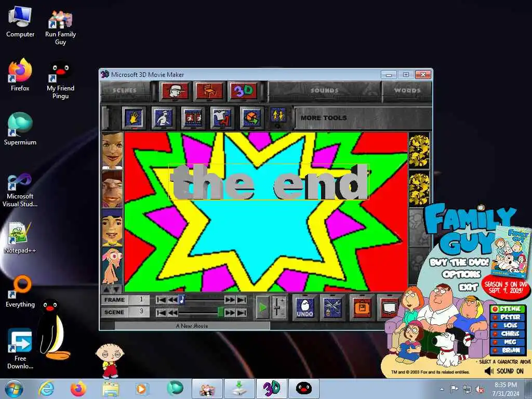Select Peter in Family Guy character list
The width and height of the screenshot is (532, 399).
[x=508, y=317]
